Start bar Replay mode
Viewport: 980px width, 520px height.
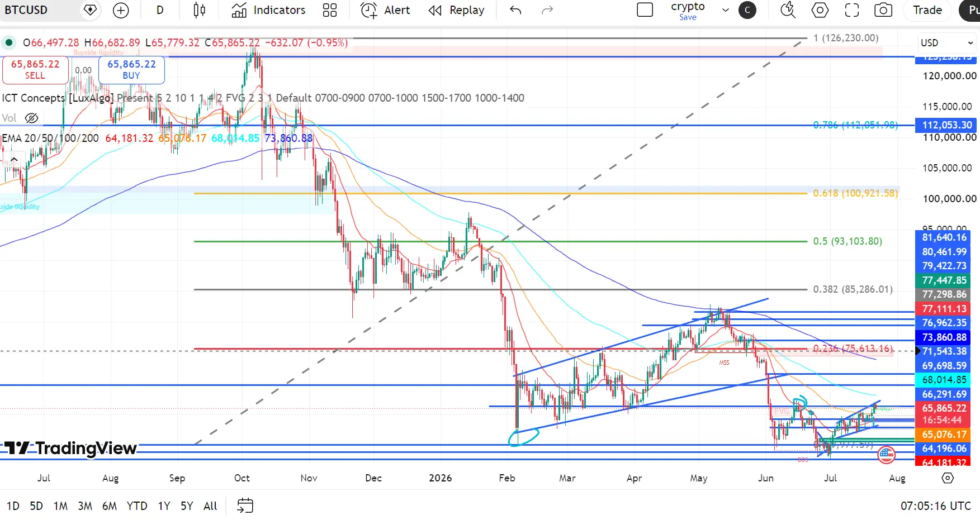click(457, 10)
